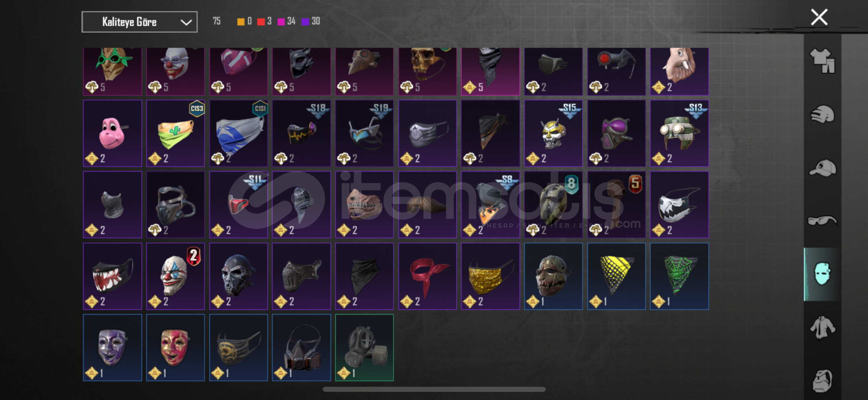
Task: Select the helmet category icon
Action: pos(822,114)
